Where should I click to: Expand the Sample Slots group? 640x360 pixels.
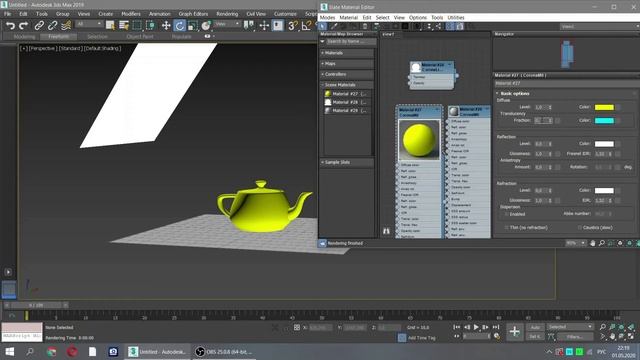pos(347,162)
